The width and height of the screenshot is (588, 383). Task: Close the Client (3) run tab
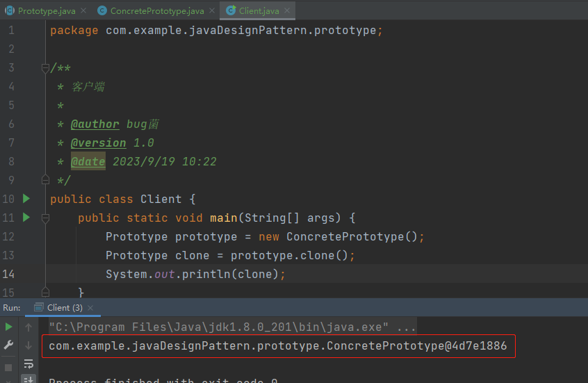pyautogui.click(x=90, y=308)
